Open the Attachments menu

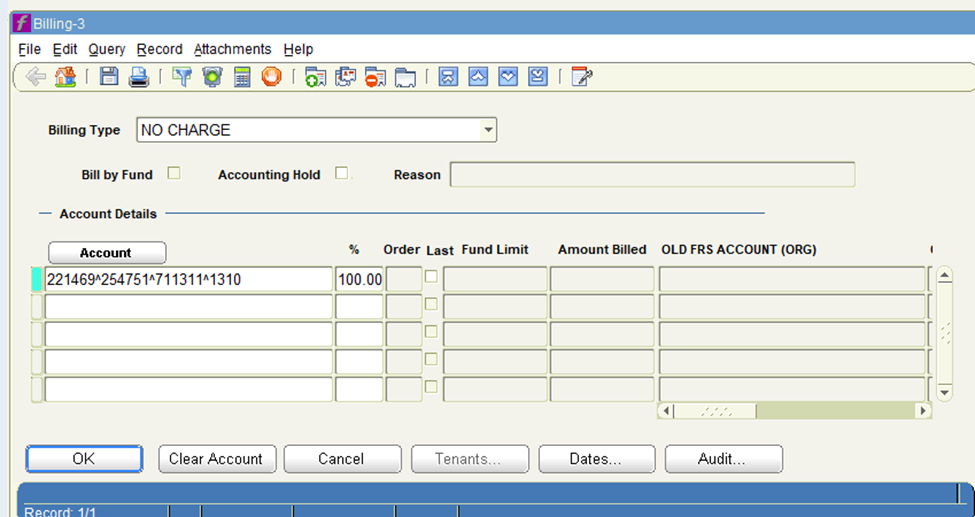233,49
